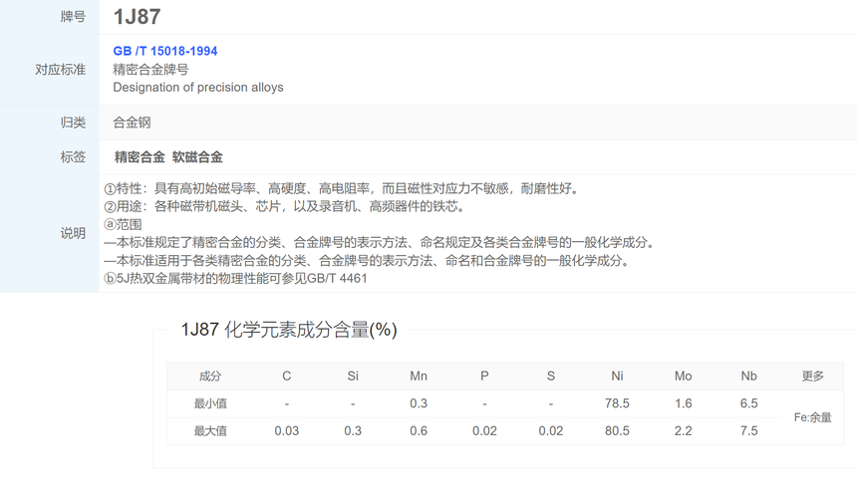Click the Si maximum value 0.3
This screenshot has height=504, width=857.
(x=353, y=431)
